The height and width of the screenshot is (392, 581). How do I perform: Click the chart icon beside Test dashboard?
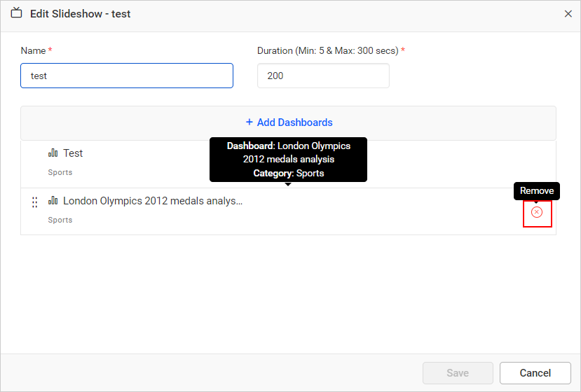53,153
